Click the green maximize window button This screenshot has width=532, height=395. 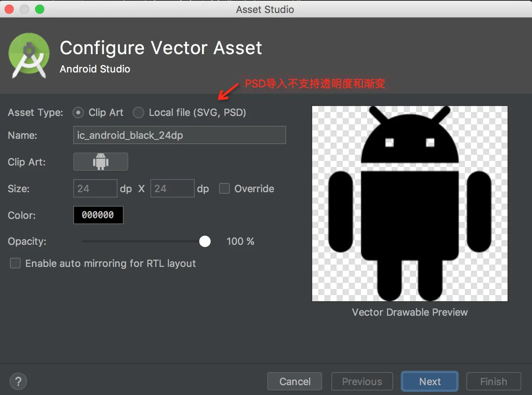click(x=40, y=9)
